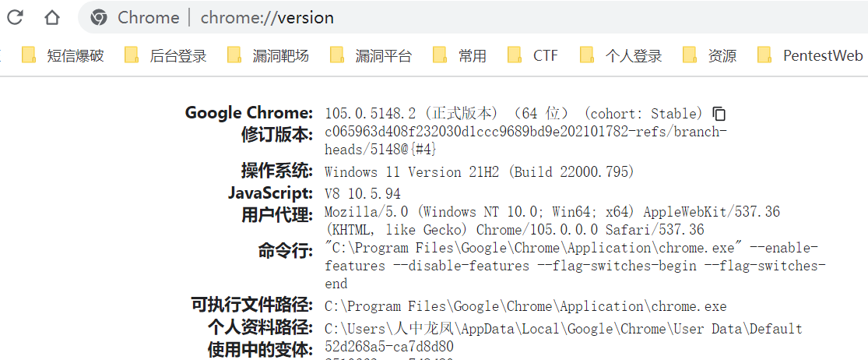Open the 常用 bookmark folder
This screenshot has width=868, height=360.
[460, 55]
